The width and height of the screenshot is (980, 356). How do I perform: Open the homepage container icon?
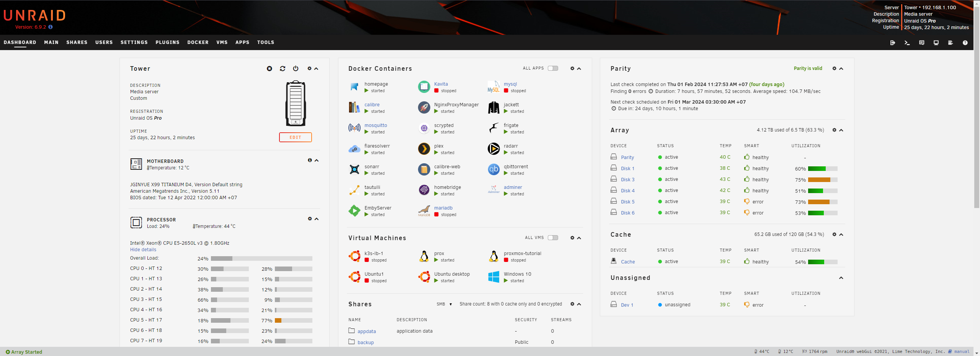(354, 87)
